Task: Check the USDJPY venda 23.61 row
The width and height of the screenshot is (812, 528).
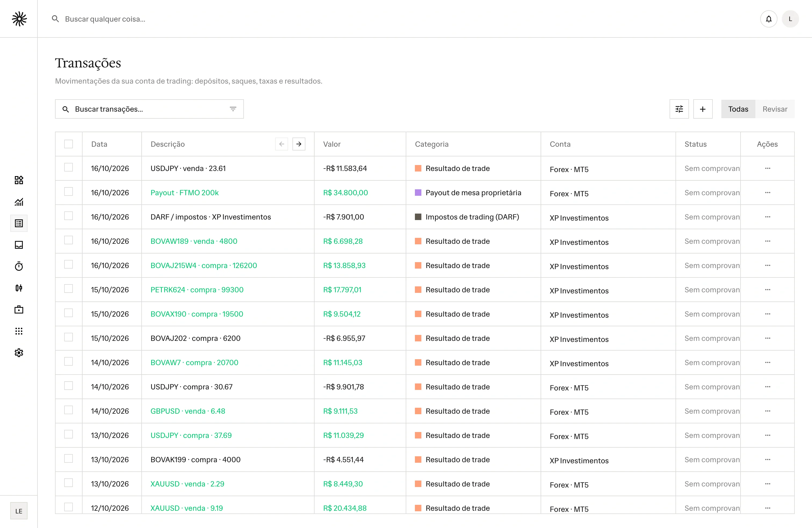Action: (x=69, y=167)
